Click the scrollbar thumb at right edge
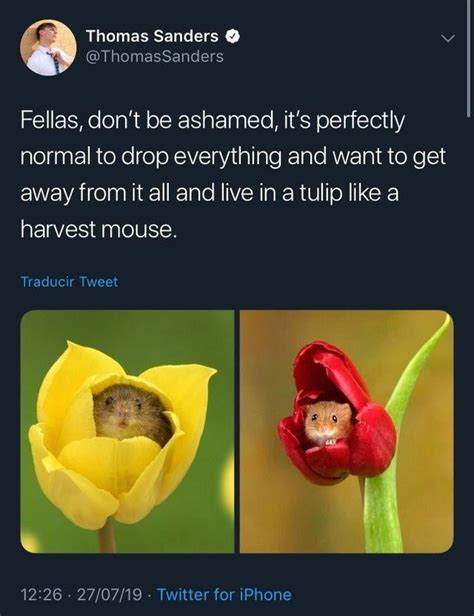Screen dimensions: 474x616 point(469,58)
